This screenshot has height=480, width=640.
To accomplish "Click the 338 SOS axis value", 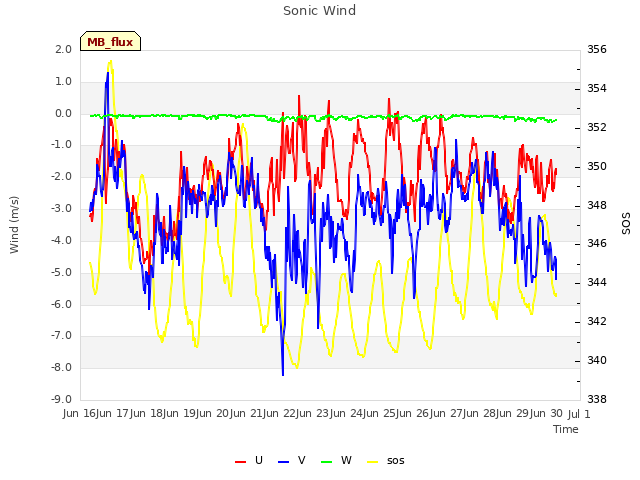I will [x=597, y=399].
